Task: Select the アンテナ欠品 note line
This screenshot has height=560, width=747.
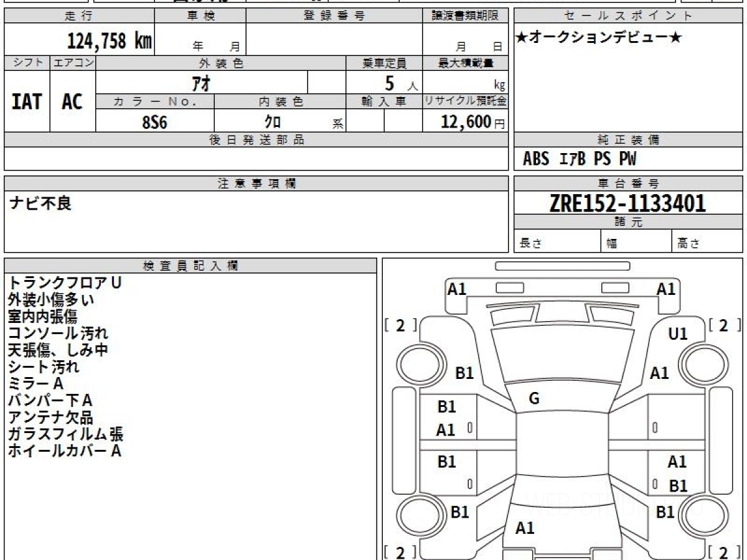Action: 50,417
